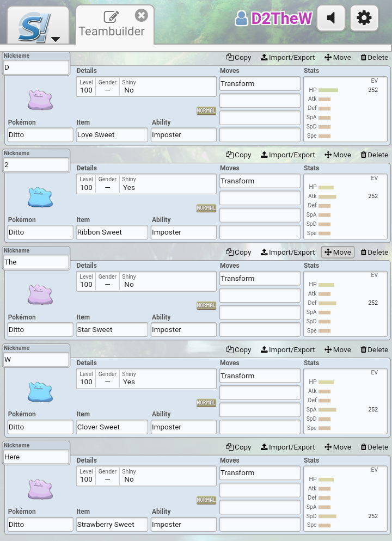Open stats panel of Ditto with SpA 252
The width and height of the screenshot is (392, 541).
pyautogui.click(x=345, y=401)
